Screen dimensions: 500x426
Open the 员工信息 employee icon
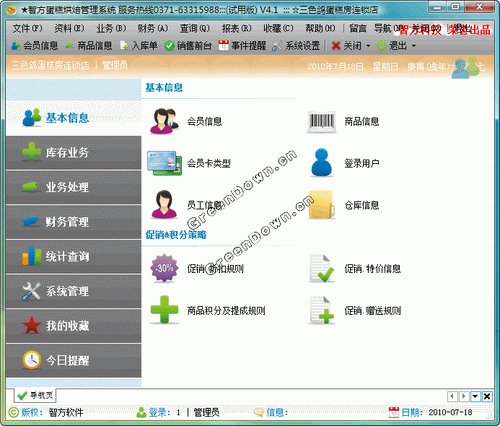pyautogui.click(x=164, y=205)
